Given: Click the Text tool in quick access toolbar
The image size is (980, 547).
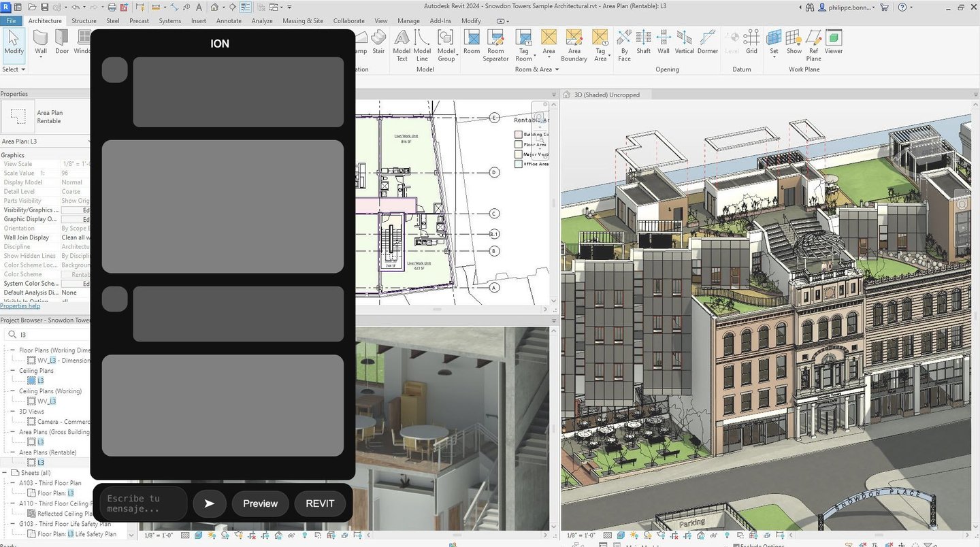Looking at the screenshot, I should [199, 7].
